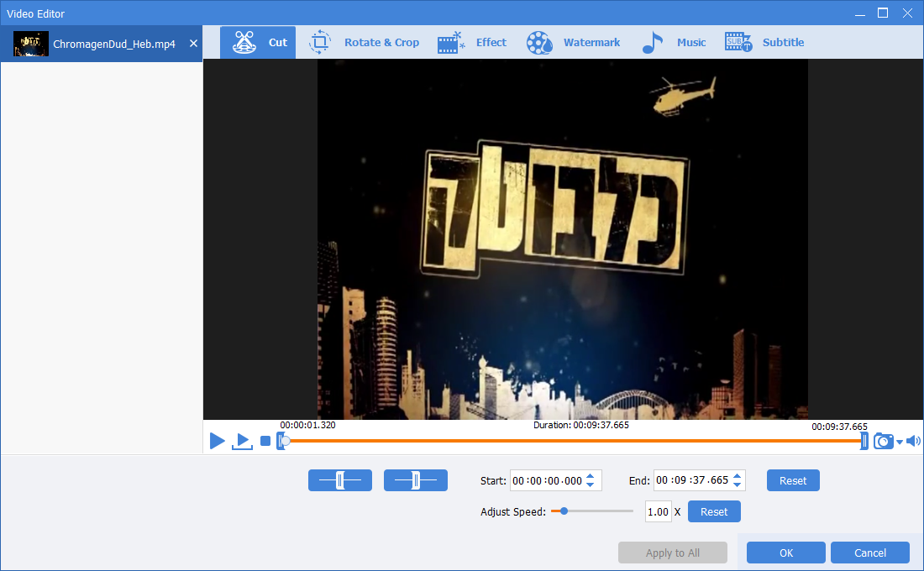Click the speed value input field
The width and height of the screenshot is (924, 571).
[x=658, y=511]
